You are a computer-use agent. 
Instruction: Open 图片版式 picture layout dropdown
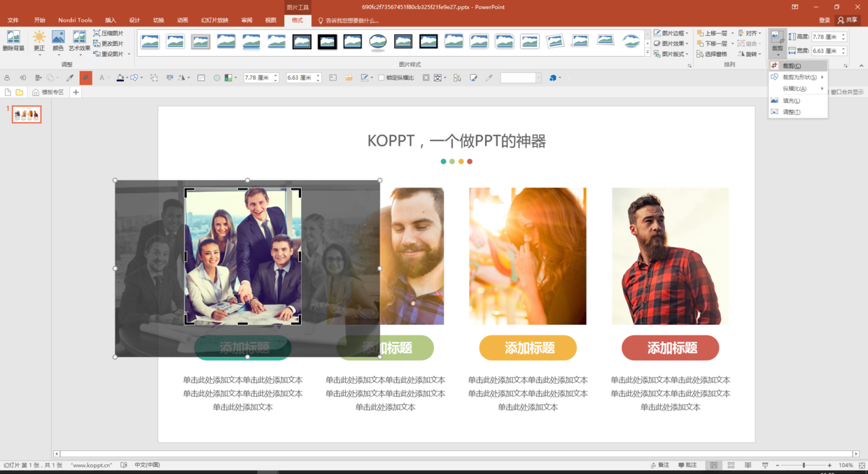coord(671,54)
